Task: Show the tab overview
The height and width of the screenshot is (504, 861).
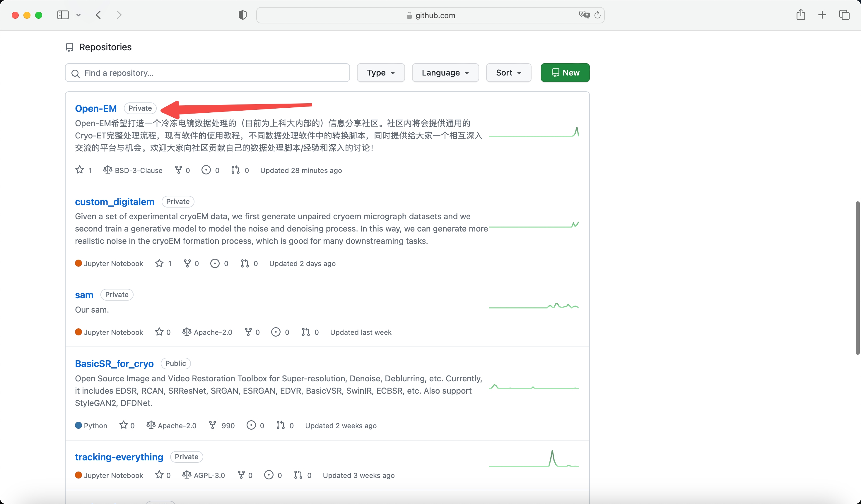Action: pos(844,15)
